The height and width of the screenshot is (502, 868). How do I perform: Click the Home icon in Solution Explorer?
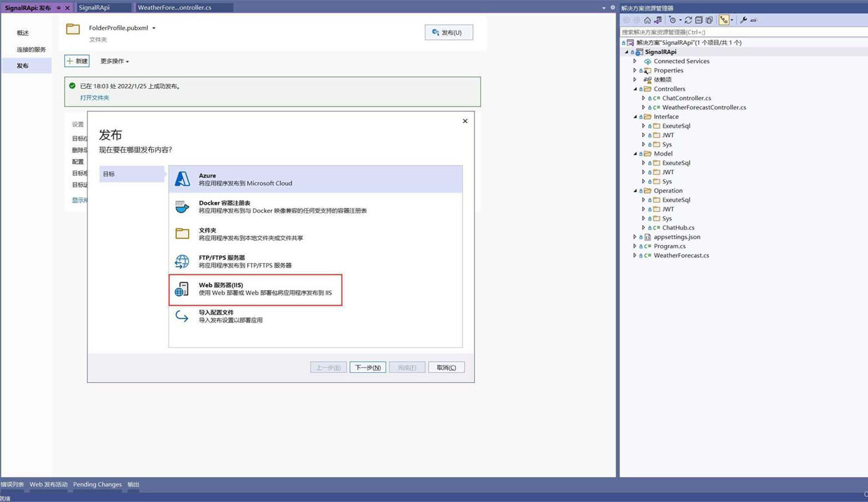click(x=647, y=20)
